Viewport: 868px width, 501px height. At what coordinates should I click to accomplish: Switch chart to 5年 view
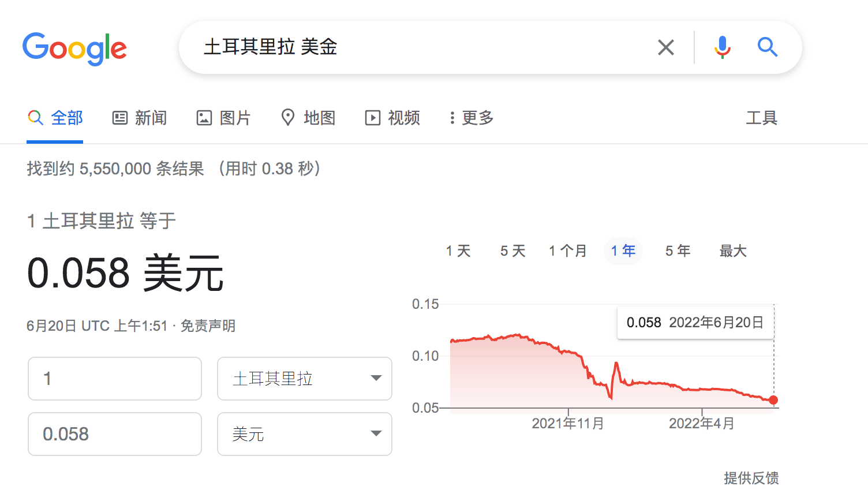click(x=677, y=250)
